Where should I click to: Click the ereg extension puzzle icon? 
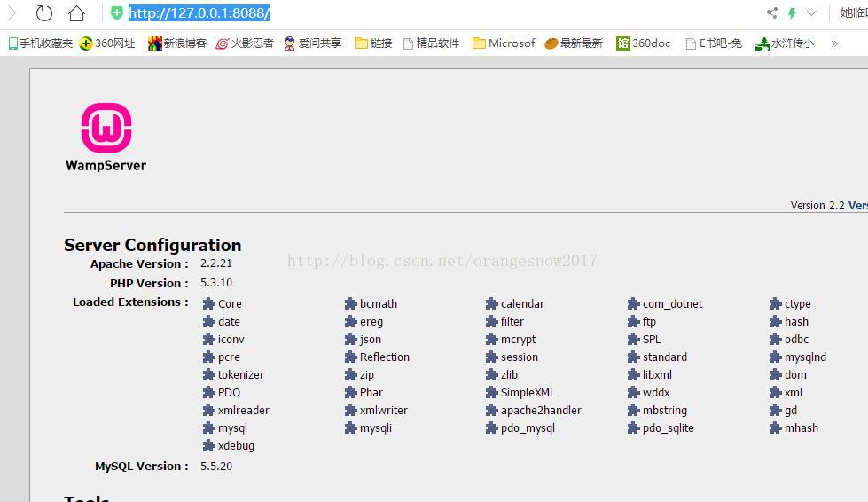pos(350,321)
